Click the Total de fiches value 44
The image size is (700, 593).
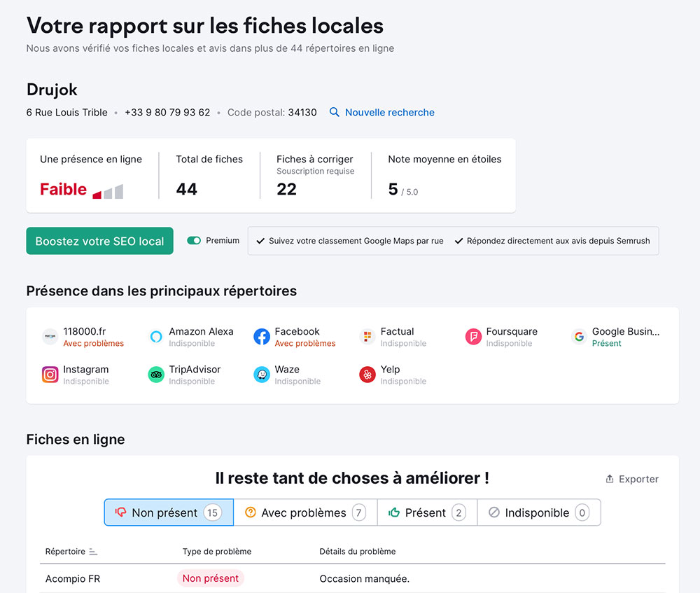coord(187,189)
